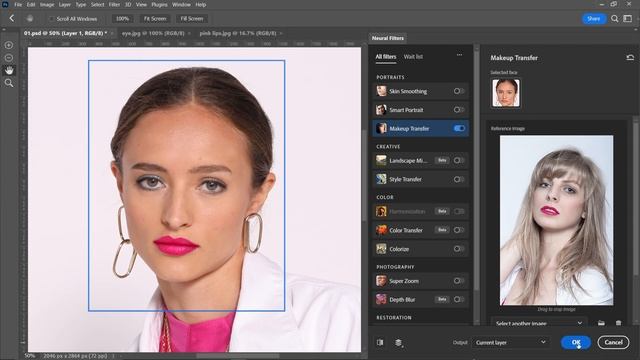Switch to eye.jpg document tab
Viewport: 640px width, 360px height.
pyautogui.click(x=153, y=33)
